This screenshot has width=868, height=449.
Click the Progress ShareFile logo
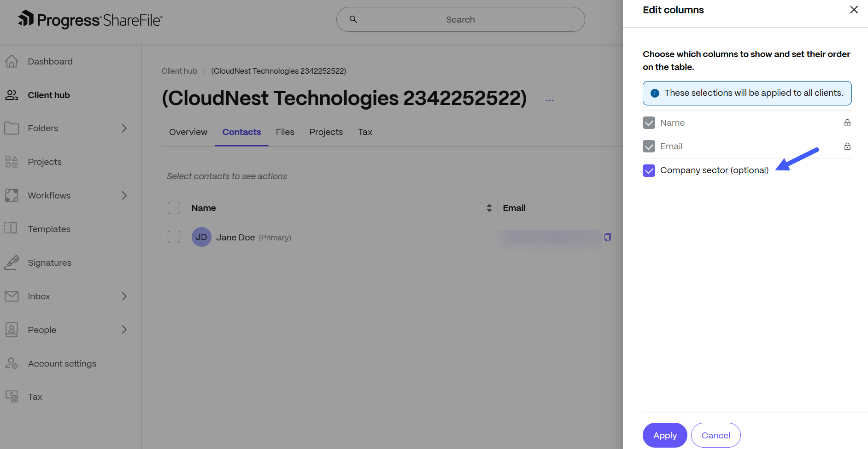tap(89, 19)
